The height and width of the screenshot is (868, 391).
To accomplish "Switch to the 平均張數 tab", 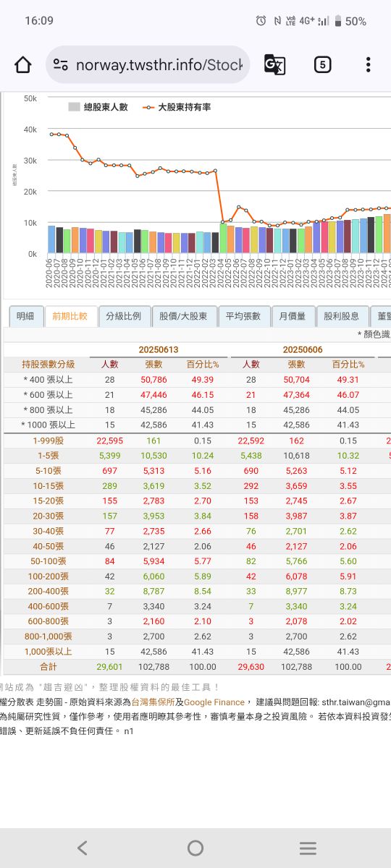I will click(x=243, y=316).
